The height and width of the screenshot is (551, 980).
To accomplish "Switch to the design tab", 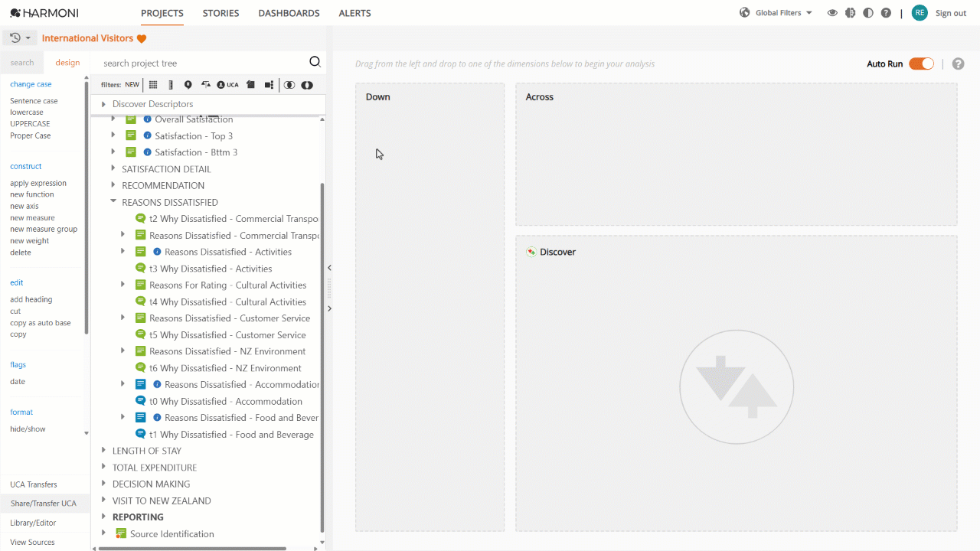I will point(67,63).
